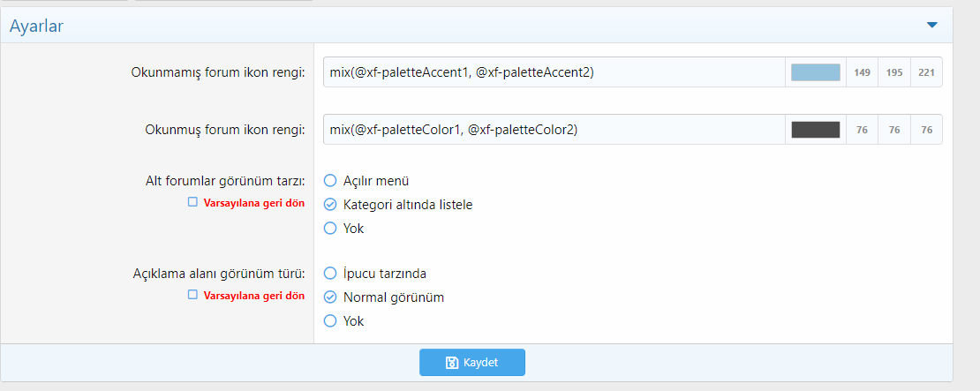
Task: Check Varsayılana geri dön for Alt forumlar
Action: pyautogui.click(x=193, y=202)
